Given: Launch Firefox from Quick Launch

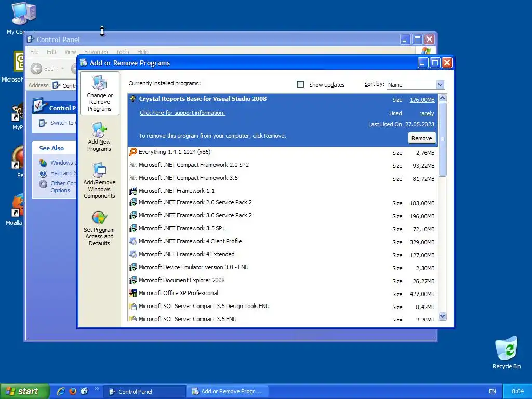Looking at the screenshot, I should (73, 391).
